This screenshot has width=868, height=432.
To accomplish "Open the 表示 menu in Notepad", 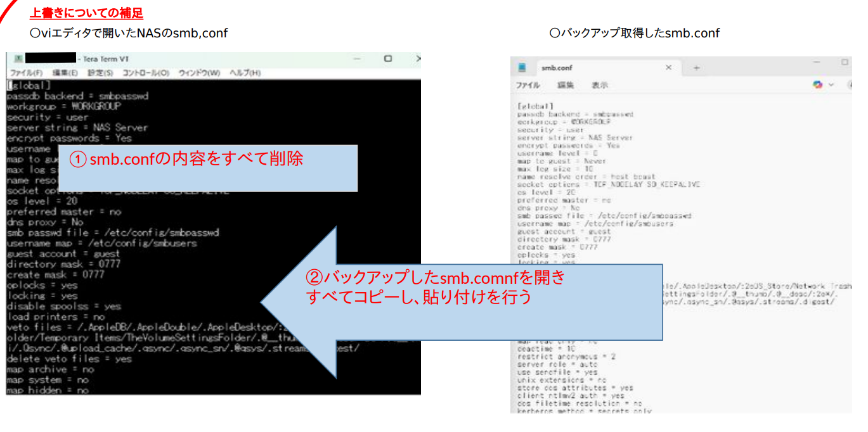I will (x=599, y=85).
